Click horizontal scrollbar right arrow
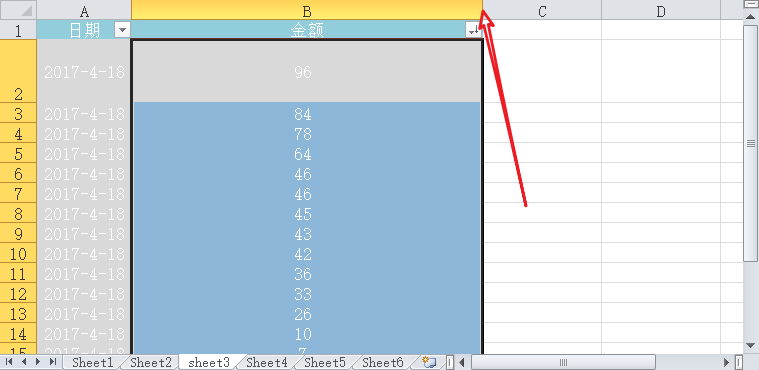 pyautogui.click(x=727, y=362)
